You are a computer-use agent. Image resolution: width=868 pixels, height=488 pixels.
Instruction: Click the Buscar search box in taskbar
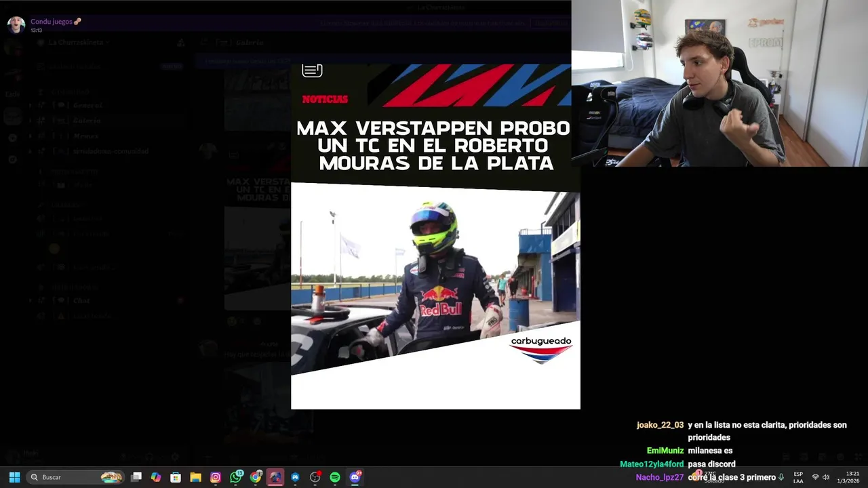[75, 477]
